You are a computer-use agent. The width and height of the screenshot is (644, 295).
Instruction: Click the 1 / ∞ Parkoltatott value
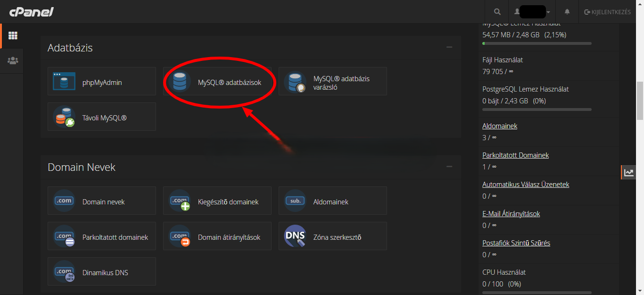click(x=489, y=167)
